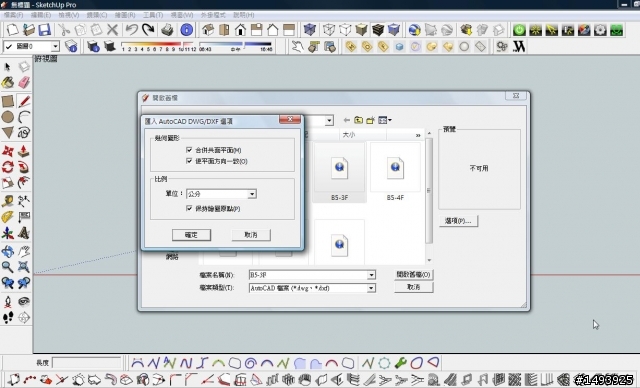Select the Pan hand tool
Viewport: 640px width, 388px height.
(24, 251)
